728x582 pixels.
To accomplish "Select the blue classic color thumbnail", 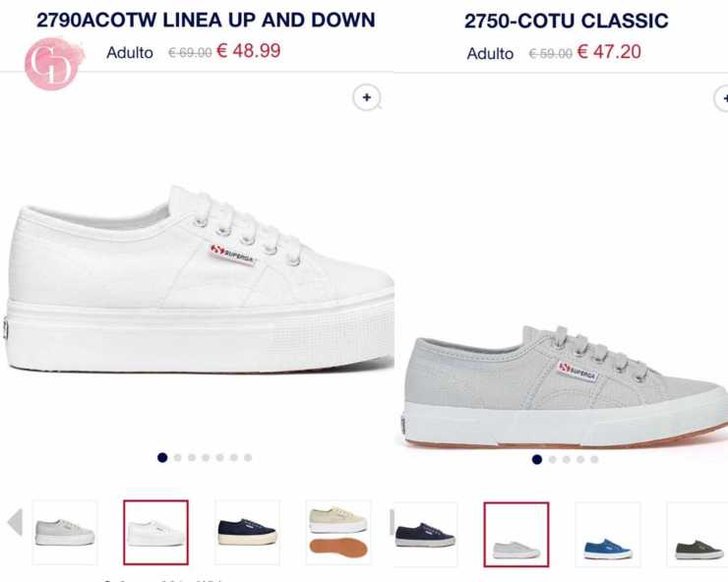I will pos(608,535).
